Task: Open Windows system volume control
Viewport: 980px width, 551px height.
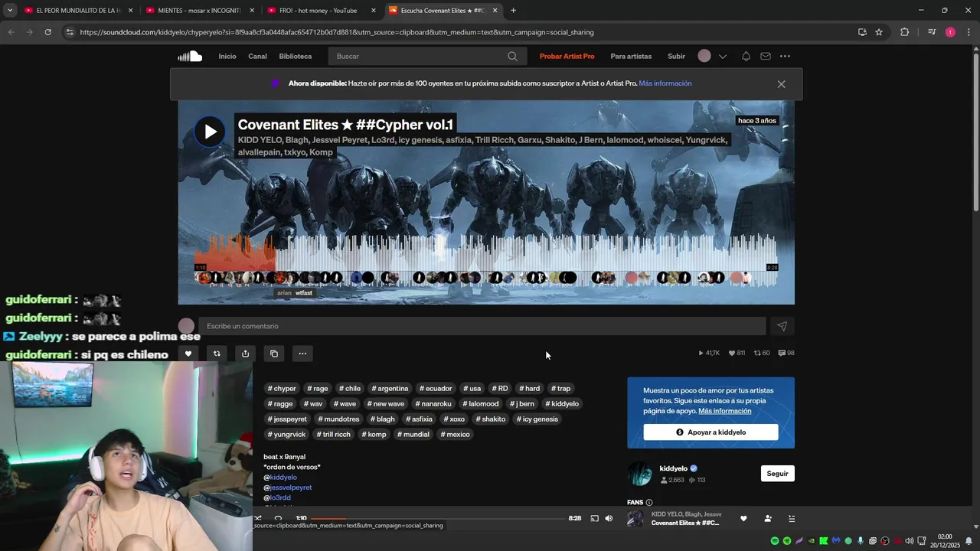Action: click(909, 541)
